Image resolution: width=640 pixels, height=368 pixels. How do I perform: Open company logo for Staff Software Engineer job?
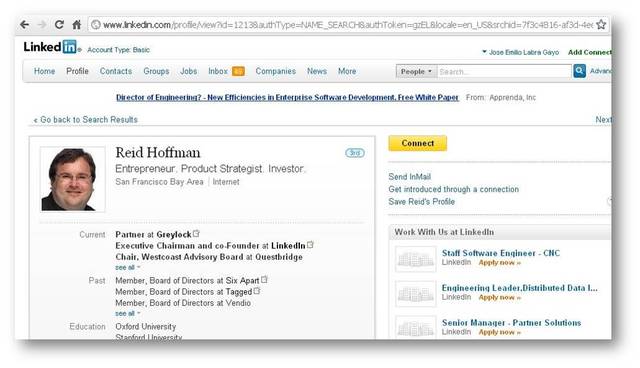pos(416,259)
